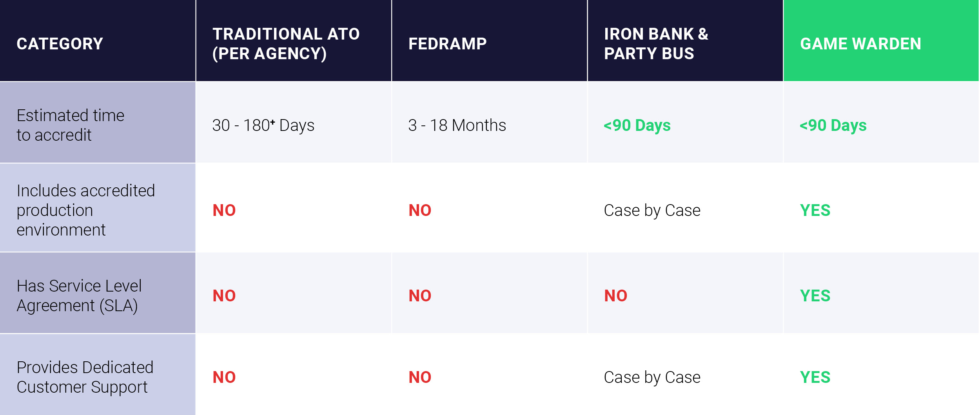This screenshot has width=980, height=415.
Task: Click YES in the Customer Support row
Action: coord(815,377)
